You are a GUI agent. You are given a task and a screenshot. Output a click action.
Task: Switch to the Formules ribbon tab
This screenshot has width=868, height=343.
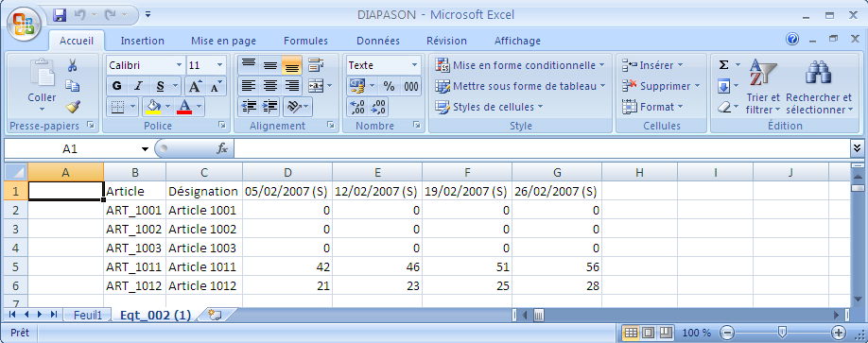pyautogui.click(x=305, y=41)
